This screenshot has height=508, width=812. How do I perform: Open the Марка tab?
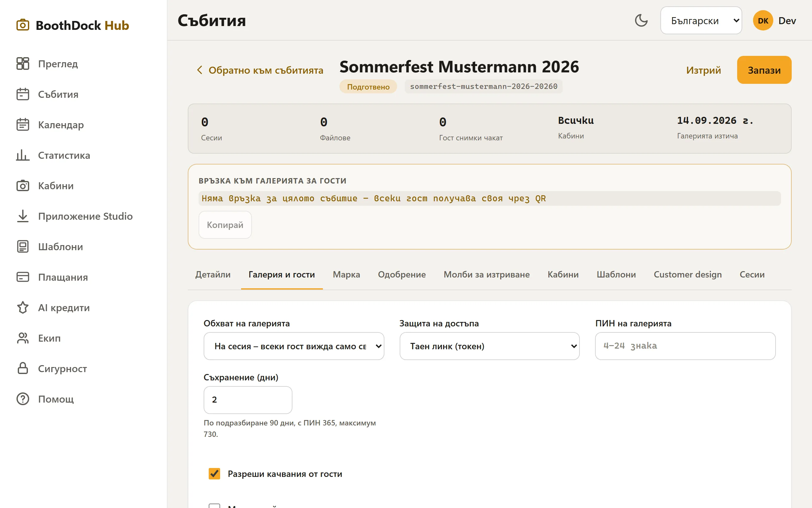pos(346,275)
